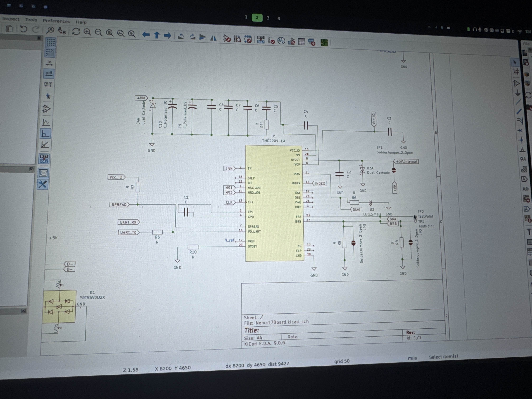Toggle the hierarchy navigator panel icon

43,173
